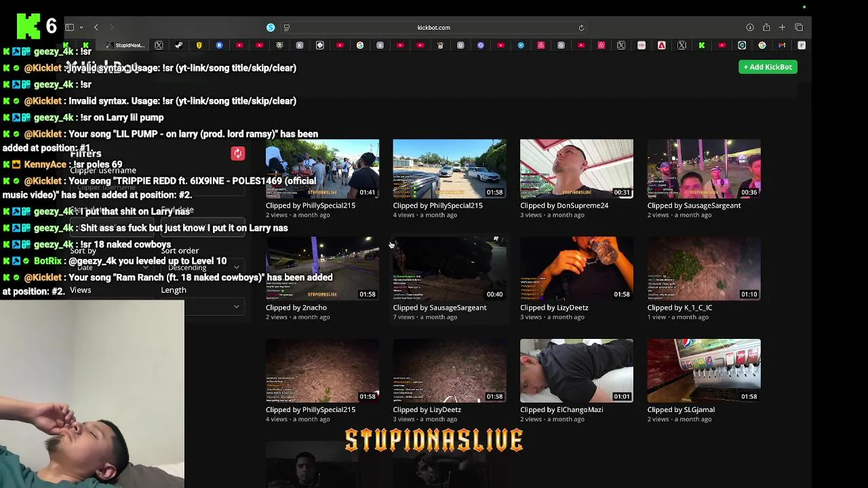Open the 00:36 SausageSargeant clip thumbnail
The width and height of the screenshot is (868, 488).
(x=704, y=169)
